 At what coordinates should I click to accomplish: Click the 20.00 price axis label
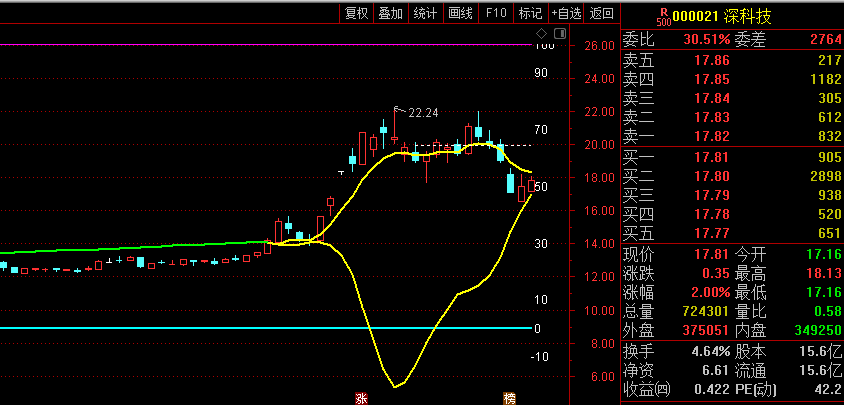click(x=599, y=145)
